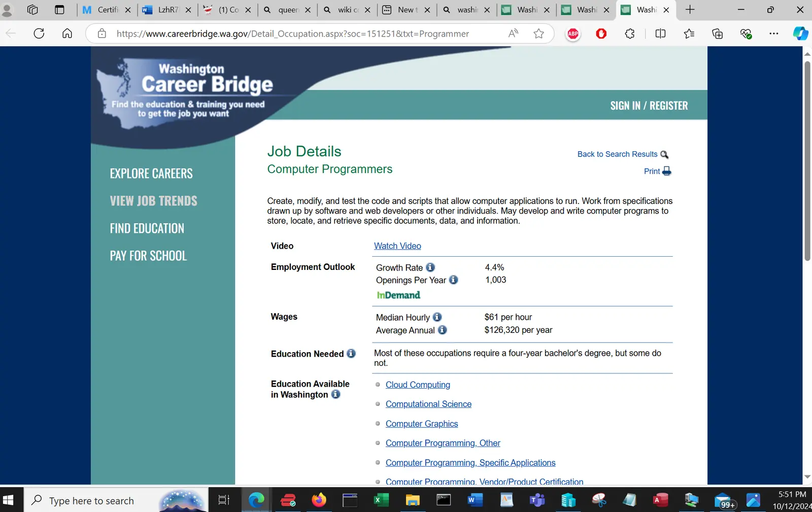The image size is (812, 512).
Task: Open the Average Annual info icon
Action: [x=443, y=330]
